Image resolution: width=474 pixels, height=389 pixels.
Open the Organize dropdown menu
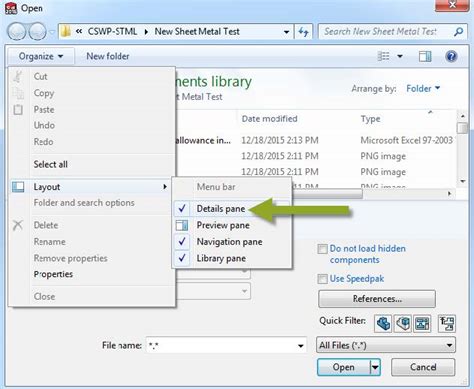point(41,56)
